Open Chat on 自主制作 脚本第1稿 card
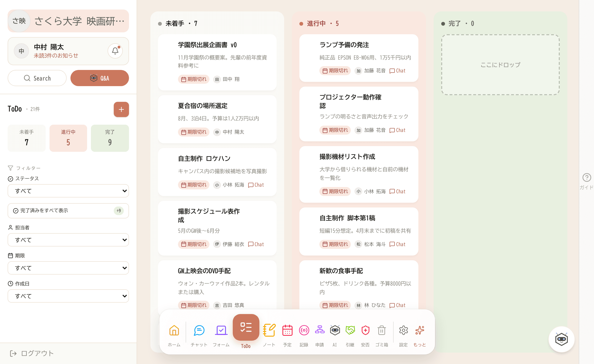 coord(397,244)
